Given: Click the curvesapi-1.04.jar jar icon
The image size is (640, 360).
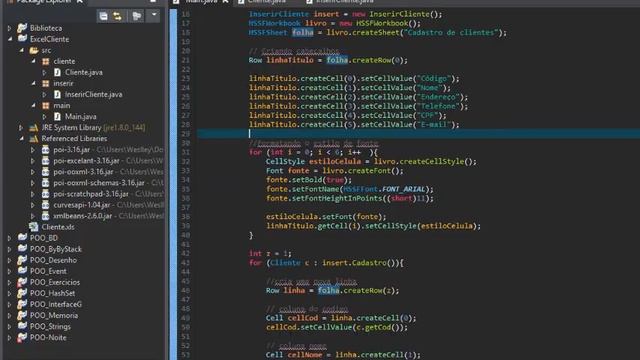Looking at the screenshot, I should (45, 205).
